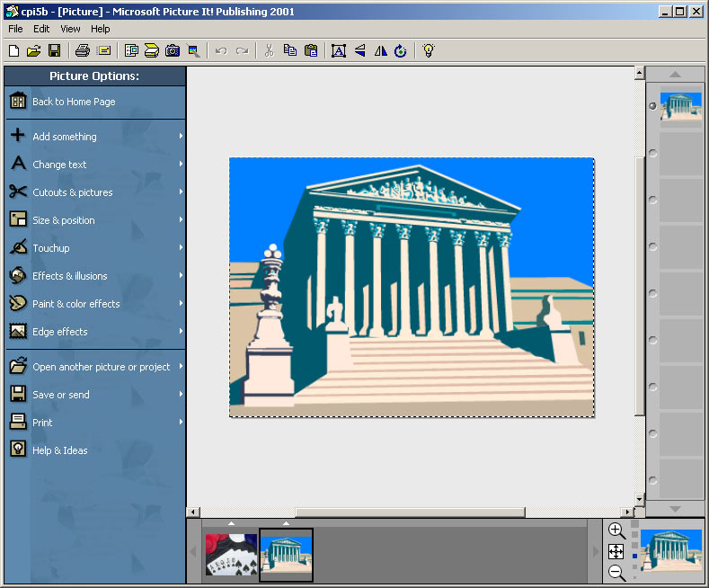
Task: Click the blue square zoom level marker
Action: point(634,557)
